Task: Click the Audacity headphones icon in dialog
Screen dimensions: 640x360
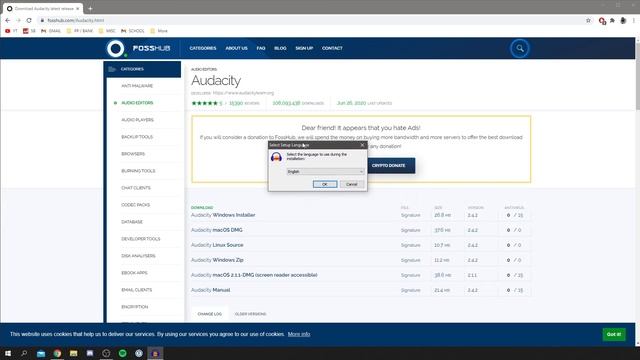Action: pos(276,157)
